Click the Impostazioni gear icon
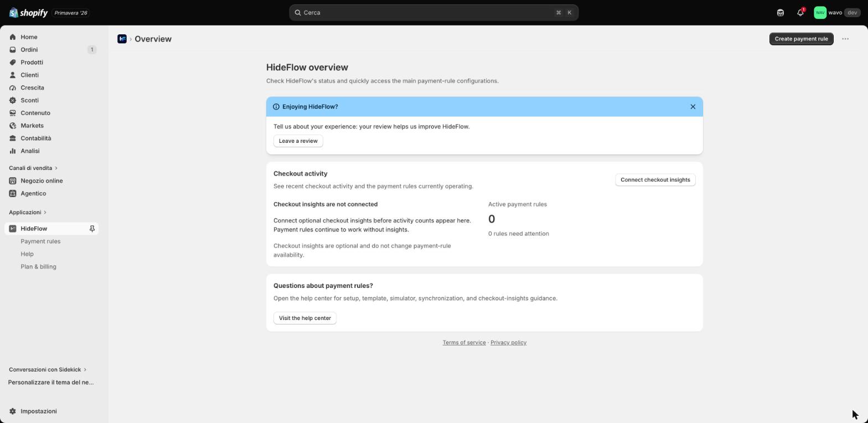 pyautogui.click(x=13, y=411)
